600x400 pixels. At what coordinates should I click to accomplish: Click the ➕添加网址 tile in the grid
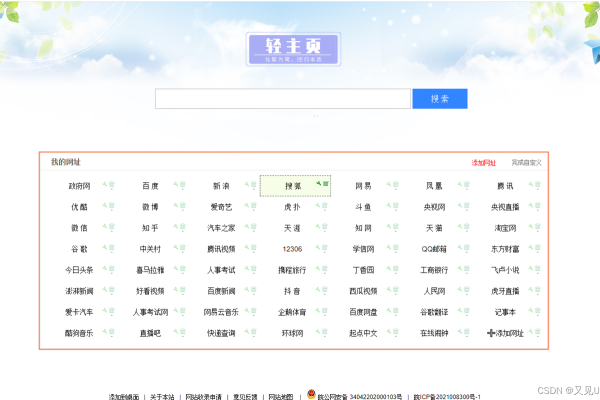click(505, 333)
